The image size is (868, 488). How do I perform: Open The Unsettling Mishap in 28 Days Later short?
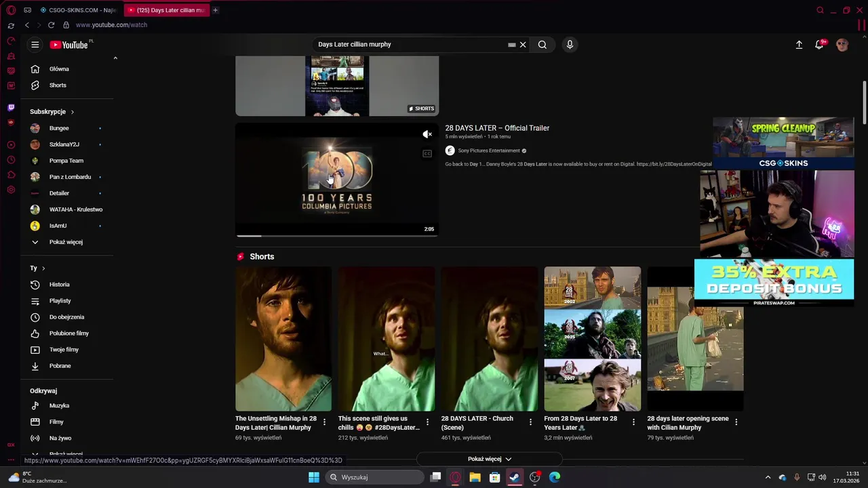coord(283,339)
